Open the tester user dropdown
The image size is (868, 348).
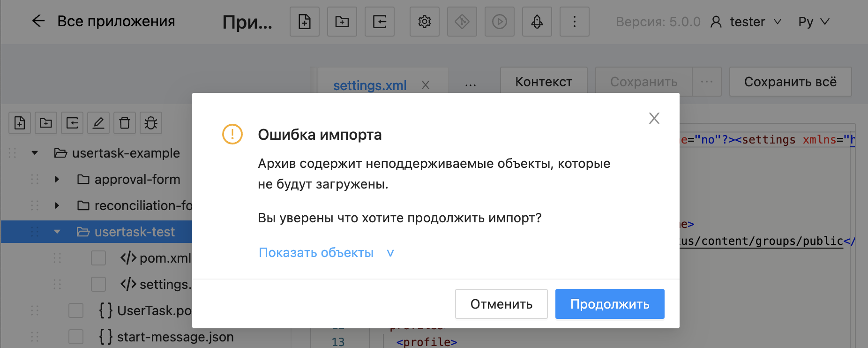point(747,22)
